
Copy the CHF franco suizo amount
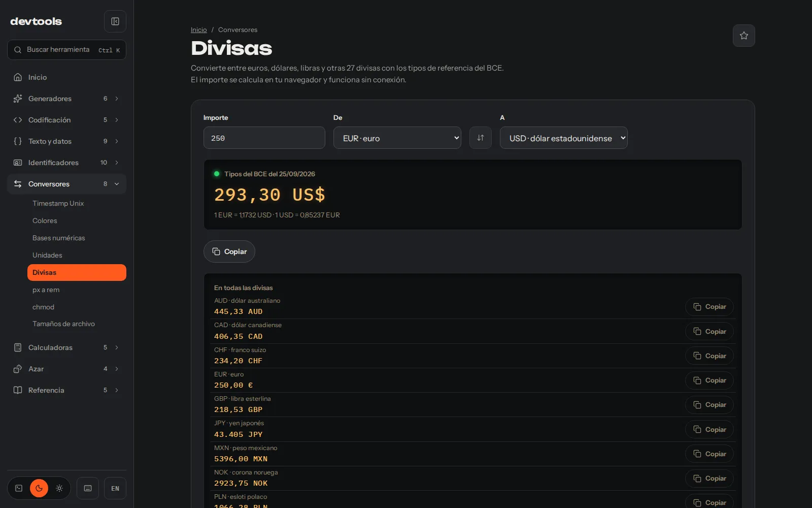tap(709, 356)
